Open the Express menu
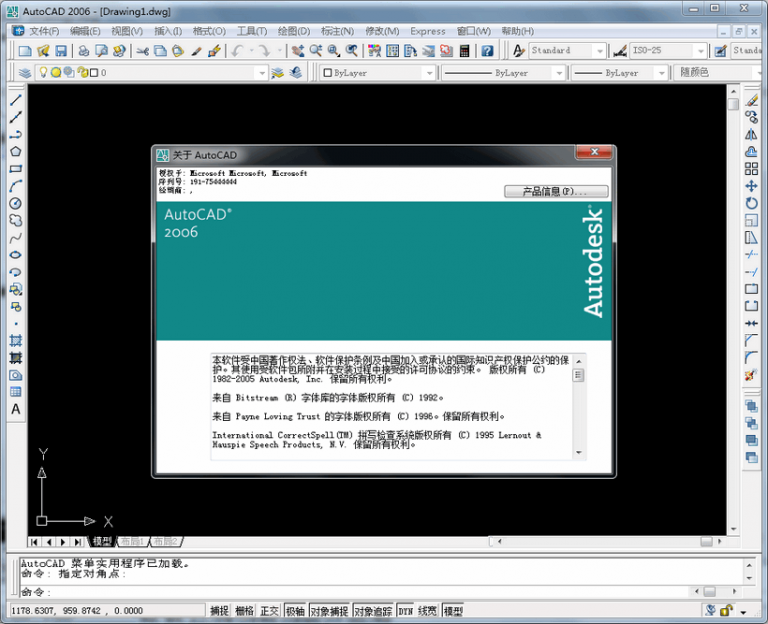This screenshot has height=624, width=768. [x=427, y=31]
